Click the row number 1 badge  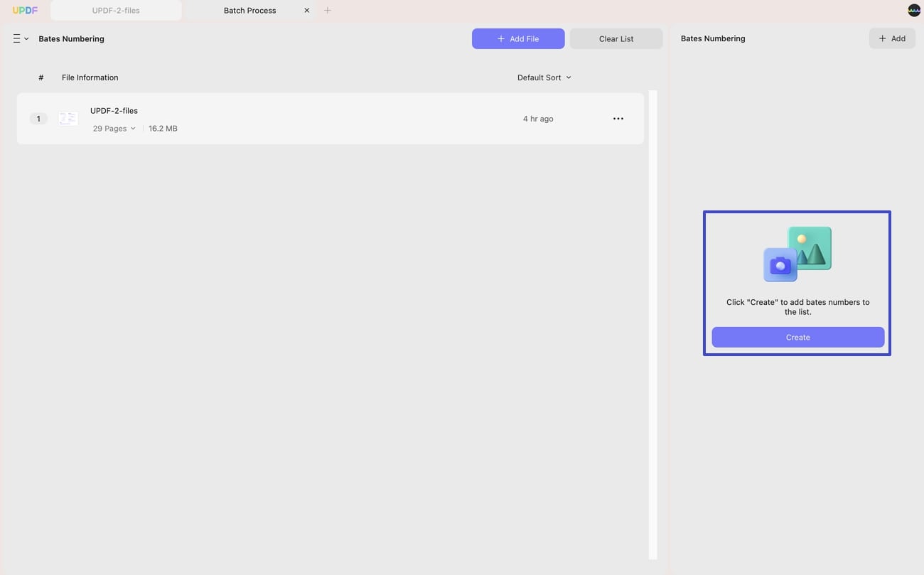click(38, 119)
